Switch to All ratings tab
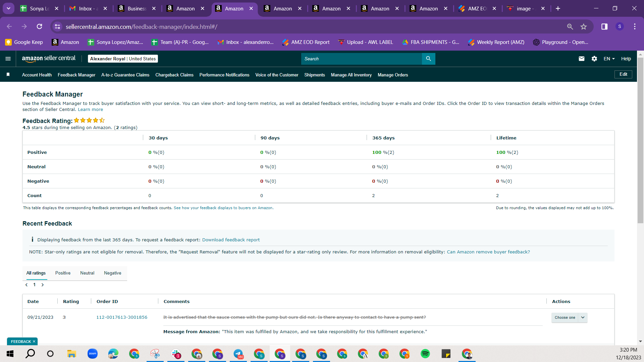The height and width of the screenshot is (362, 644). pyautogui.click(x=36, y=273)
